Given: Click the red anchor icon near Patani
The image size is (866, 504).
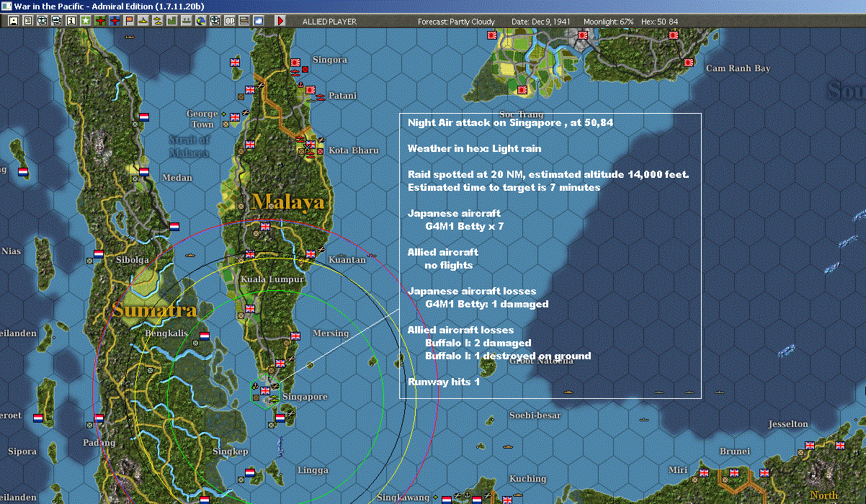Looking at the screenshot, I should click(x=300, y=85).
